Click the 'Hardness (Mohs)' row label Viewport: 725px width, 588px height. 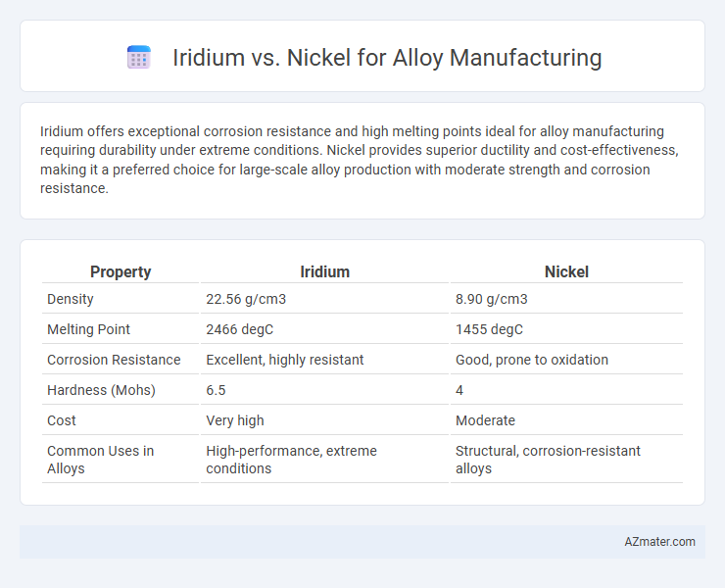coord(101,390)
